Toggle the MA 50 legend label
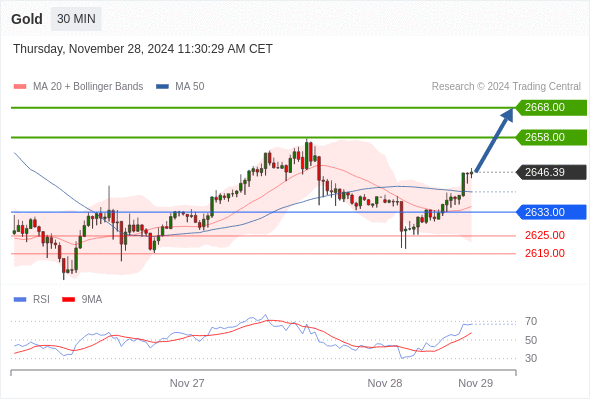This screenshot has width=590, height=400. pos(190,87)
